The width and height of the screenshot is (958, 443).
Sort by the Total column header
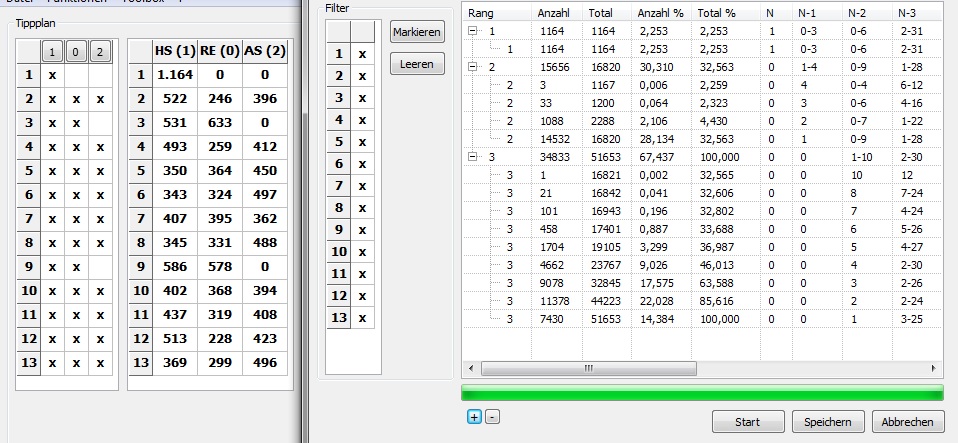coord(607,13)
